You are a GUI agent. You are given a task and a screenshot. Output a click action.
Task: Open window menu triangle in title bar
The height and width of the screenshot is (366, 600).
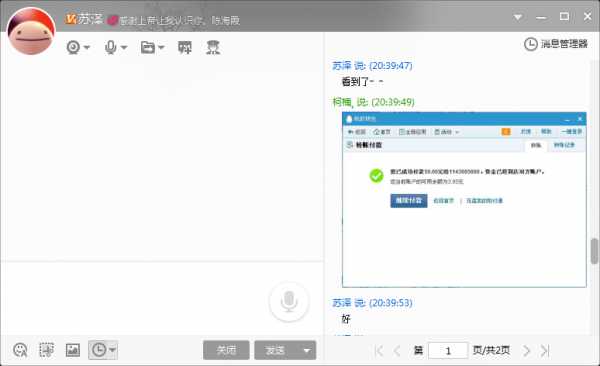tap(518, 17)
